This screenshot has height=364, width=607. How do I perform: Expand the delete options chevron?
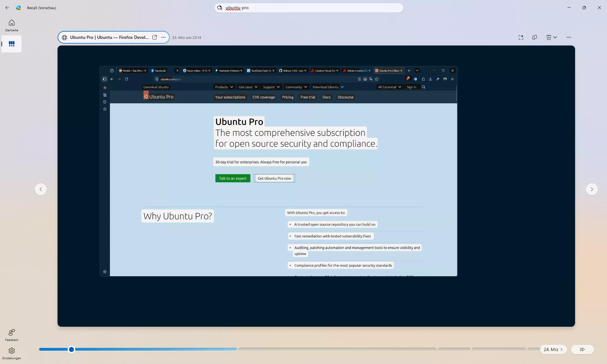[555, 37]
